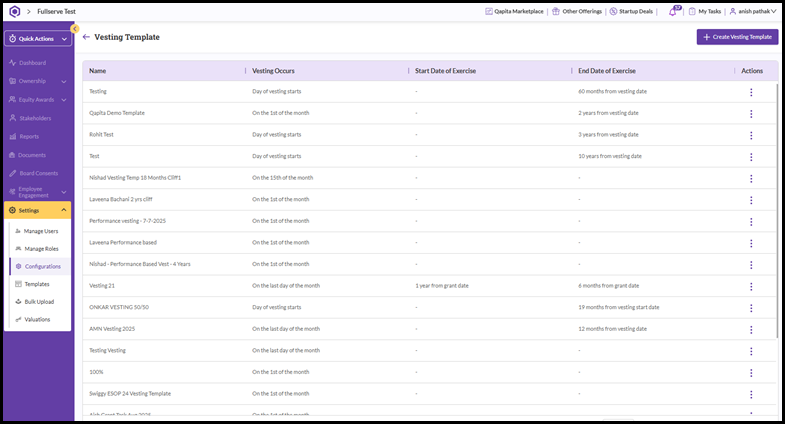Open the notifications bell
The height and width of the screenshot is (424, 785).
click(x=674, y=11)
